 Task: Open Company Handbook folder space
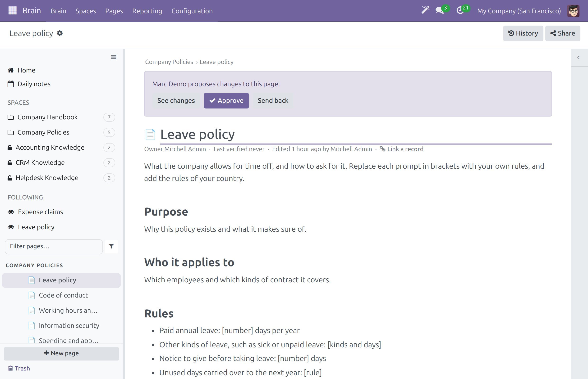click(61, 117)
